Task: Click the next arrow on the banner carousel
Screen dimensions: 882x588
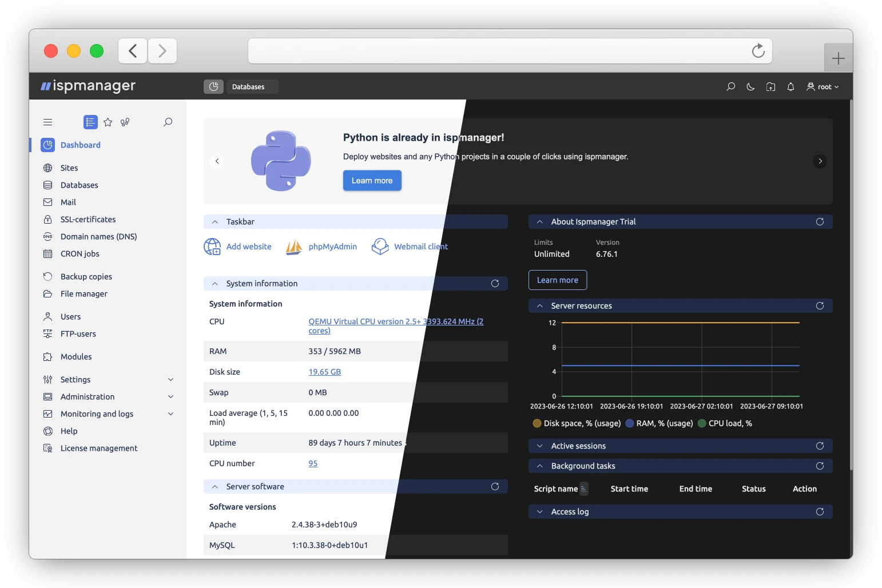Action: pyautogui.click(x=820, y=161)
